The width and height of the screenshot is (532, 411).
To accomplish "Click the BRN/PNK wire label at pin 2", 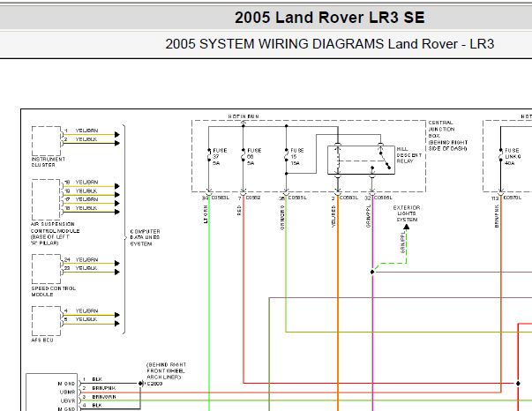I will tap(104, 387).
